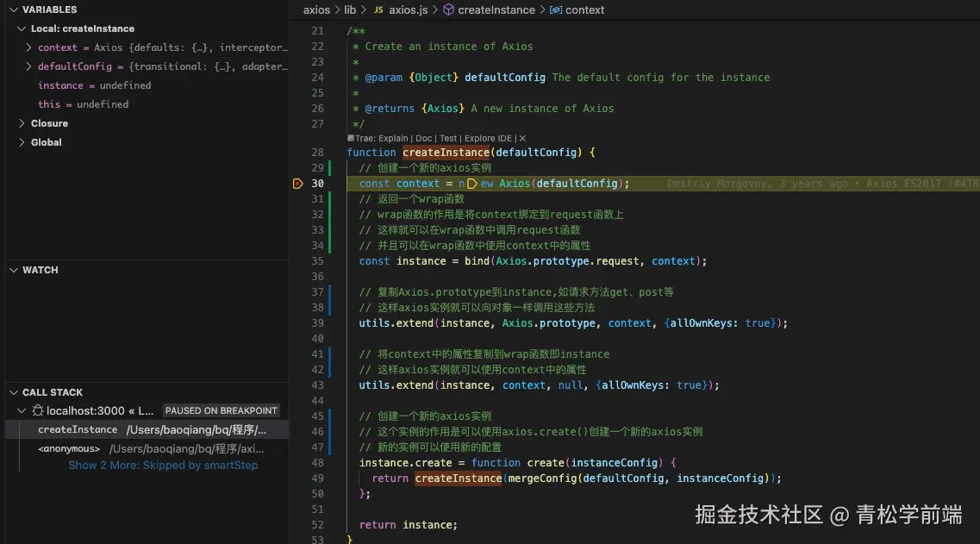Click 'bind' function call on line 35

click(x=477, y=261)
